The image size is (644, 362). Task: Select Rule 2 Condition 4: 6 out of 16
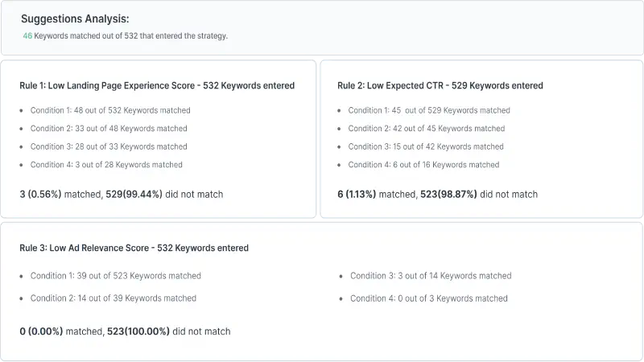423,165
